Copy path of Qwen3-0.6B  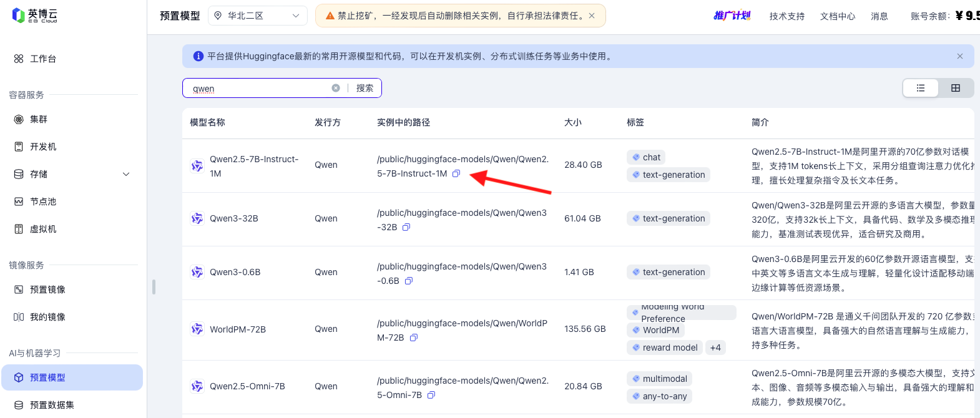pyautogui.click(x=409, y=281)
